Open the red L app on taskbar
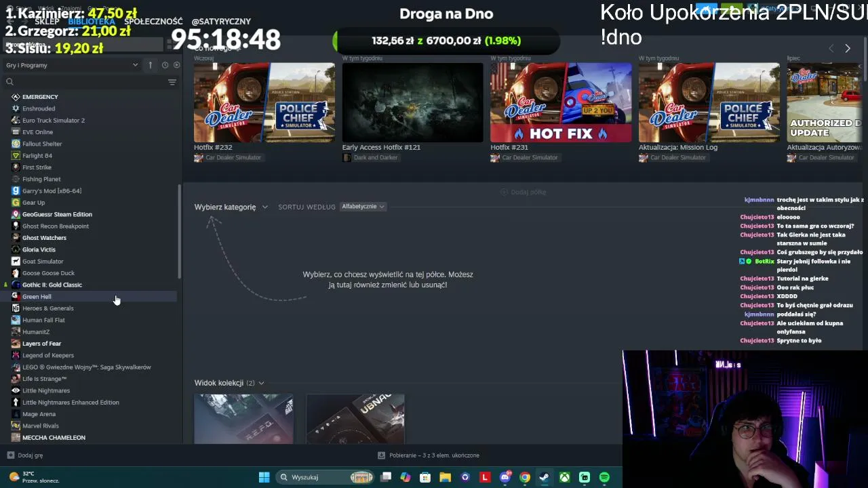Image resolution: width=868 pixels, height=488 pixels. (485, 477)
